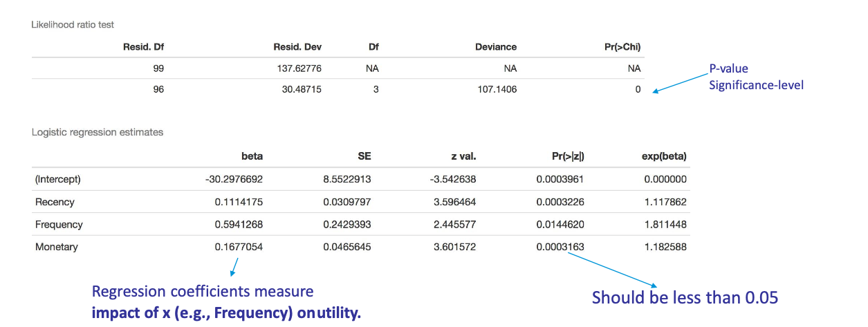Select the 'beta' column header

tap(252, 156)
